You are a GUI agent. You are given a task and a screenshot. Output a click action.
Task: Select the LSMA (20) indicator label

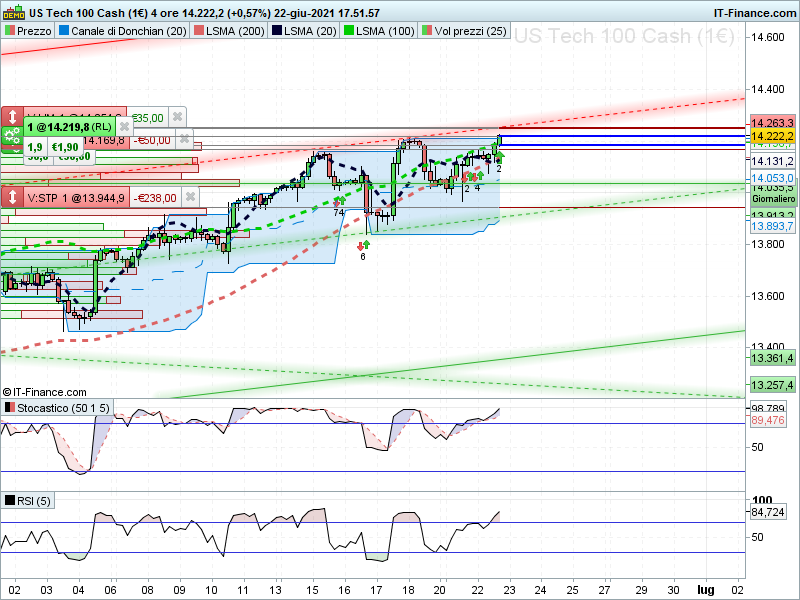pyautogui.click(x=305, y=31)
